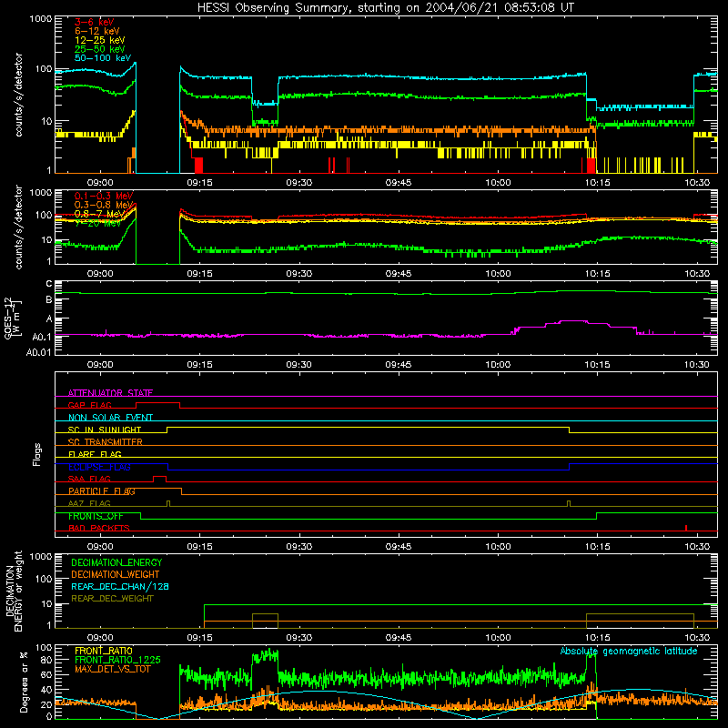Select the SAA_FLAG label

89,479
